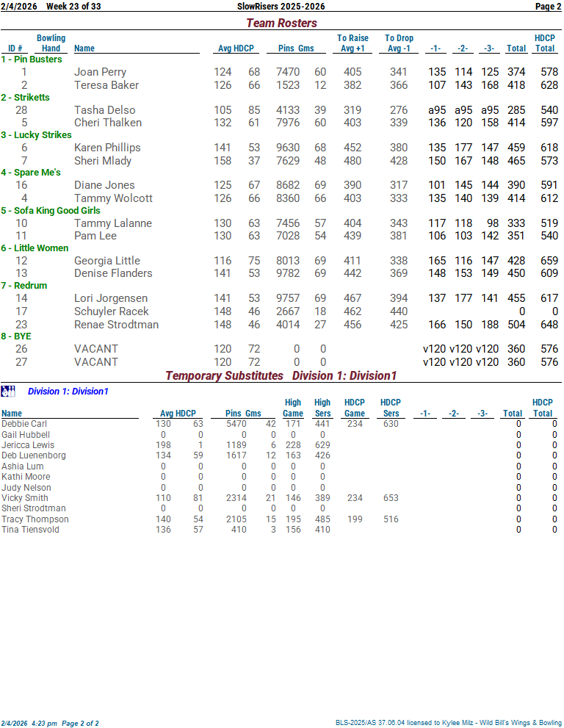Image resolution: width=564 pixels, height=728 pixels.
Task: Click substitute Judy Nelson
Action: [26, 488]
